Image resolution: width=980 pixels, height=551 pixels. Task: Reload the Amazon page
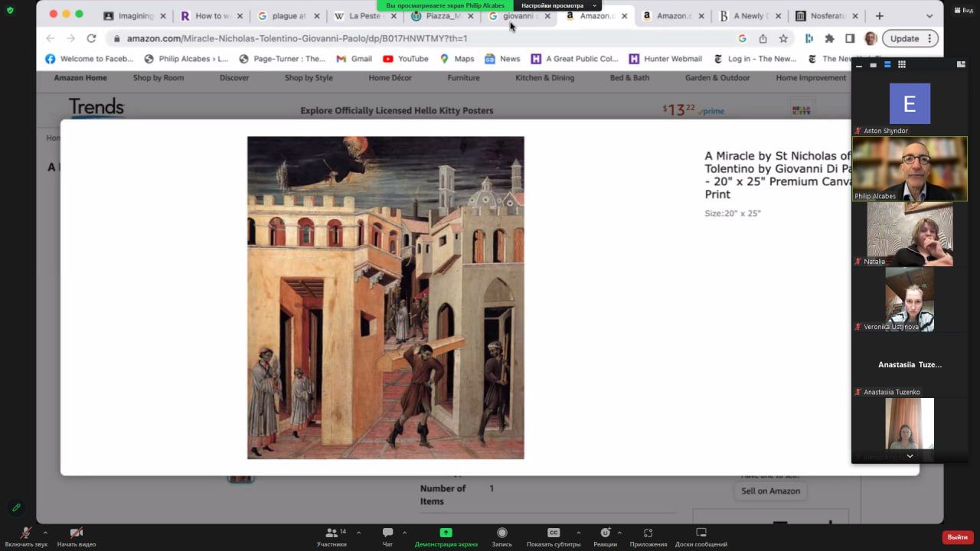coord(91,38)
